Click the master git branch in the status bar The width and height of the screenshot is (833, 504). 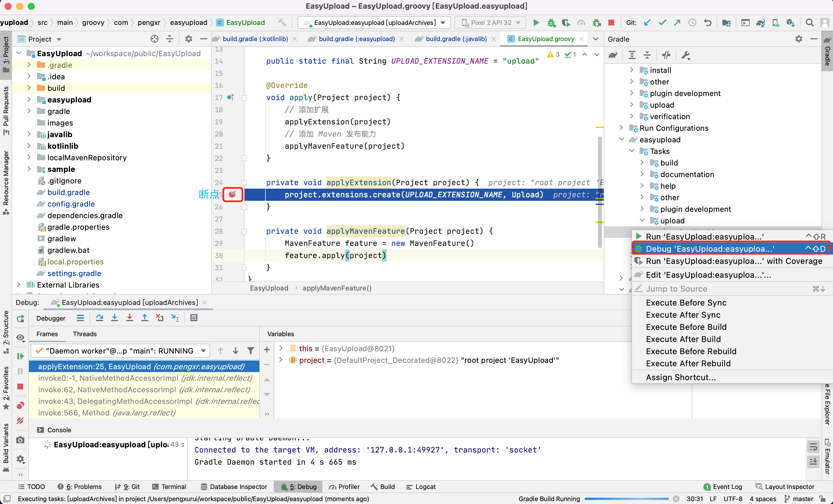click(x=799, y=499)
